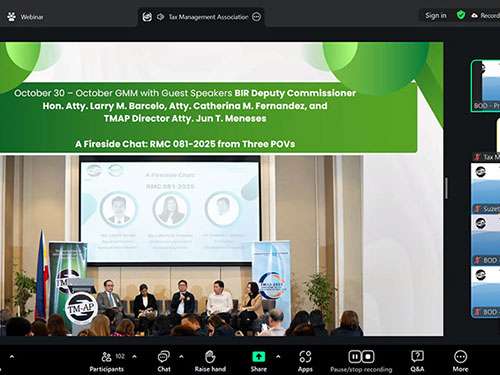Screen dimensions: 500x375
Task: Select the Suzet participant video thumbnail
Action: tap(486, 188)
